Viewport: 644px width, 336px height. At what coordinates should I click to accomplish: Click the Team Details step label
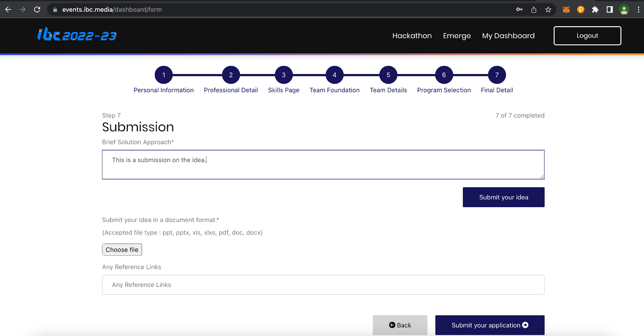tap(388, 90)
